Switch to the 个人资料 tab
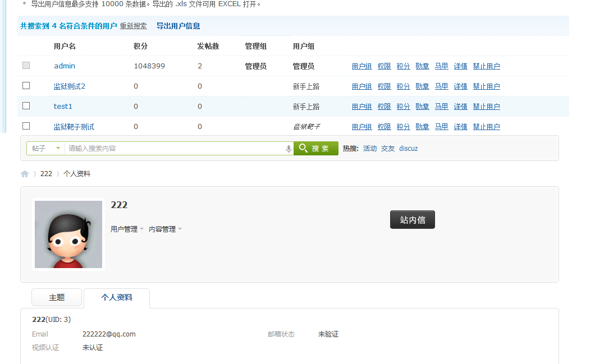This screenshot has width=604, height=364. pyautogui.click(x=117, y=297)
